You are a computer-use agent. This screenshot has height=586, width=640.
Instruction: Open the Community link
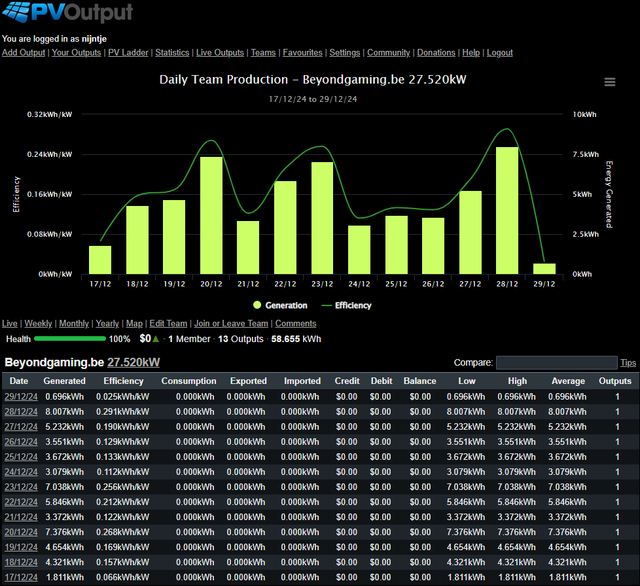[389, 53]
